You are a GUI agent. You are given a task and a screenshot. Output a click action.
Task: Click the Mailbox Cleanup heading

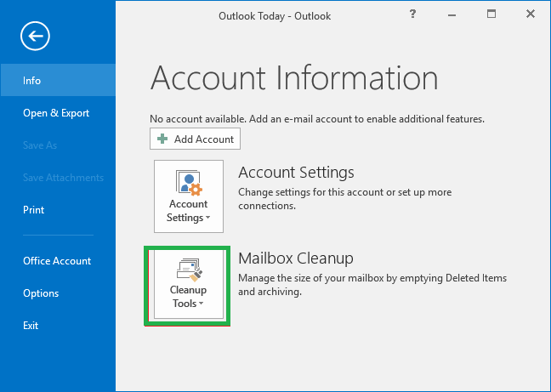tap(296, 258)
